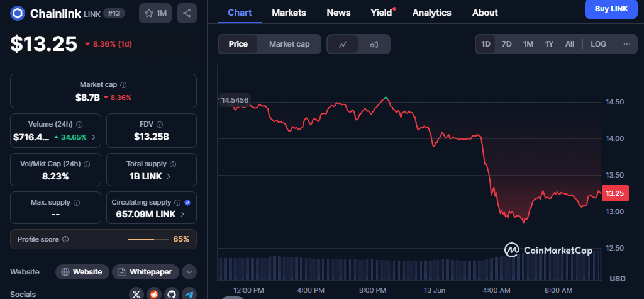Show Vol/Mkt Cap info icon
This screenshot has height=299, width=644.
pyautogui.click(x=87, y=164)
